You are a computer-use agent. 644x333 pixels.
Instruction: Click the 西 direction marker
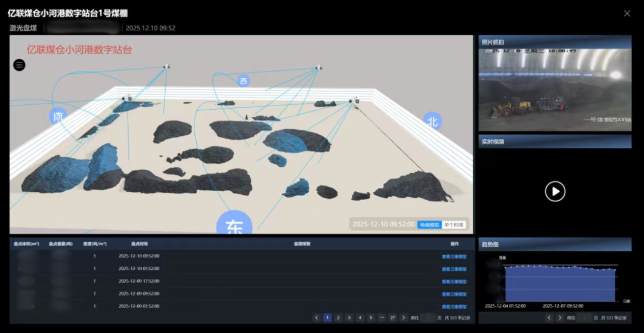243,81
